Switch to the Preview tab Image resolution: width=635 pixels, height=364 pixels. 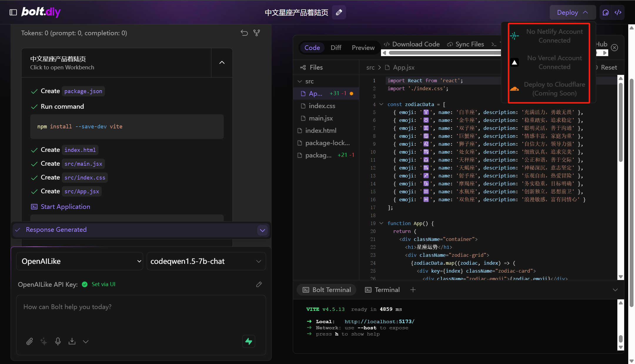tap(363, 48)
